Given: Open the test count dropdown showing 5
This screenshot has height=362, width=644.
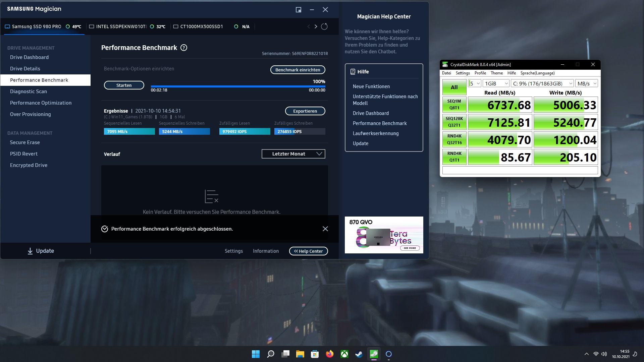Looking at the screenshot, I should [x=475, y=83].
